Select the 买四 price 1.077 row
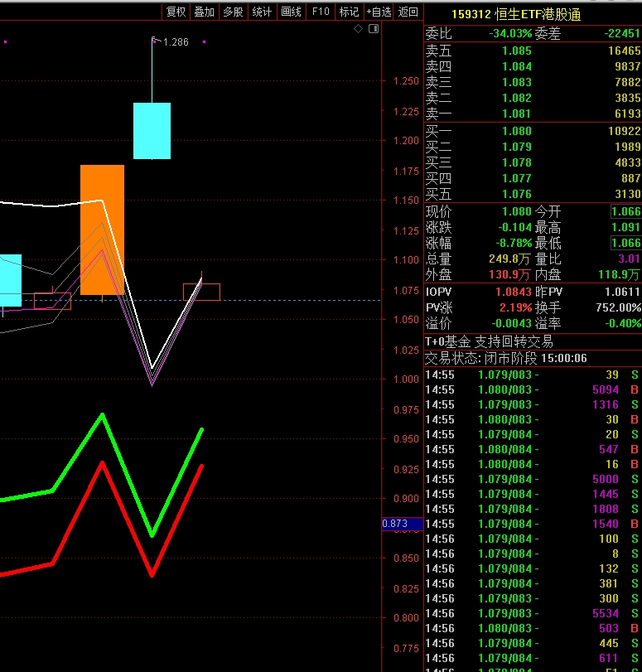The image size is (642, 672). tap(533, 178)
